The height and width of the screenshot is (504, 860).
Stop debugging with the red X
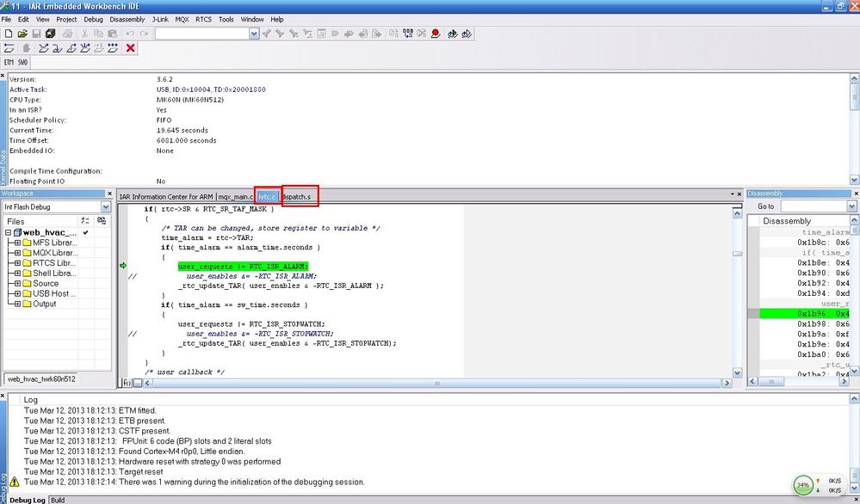coord(131,48)
